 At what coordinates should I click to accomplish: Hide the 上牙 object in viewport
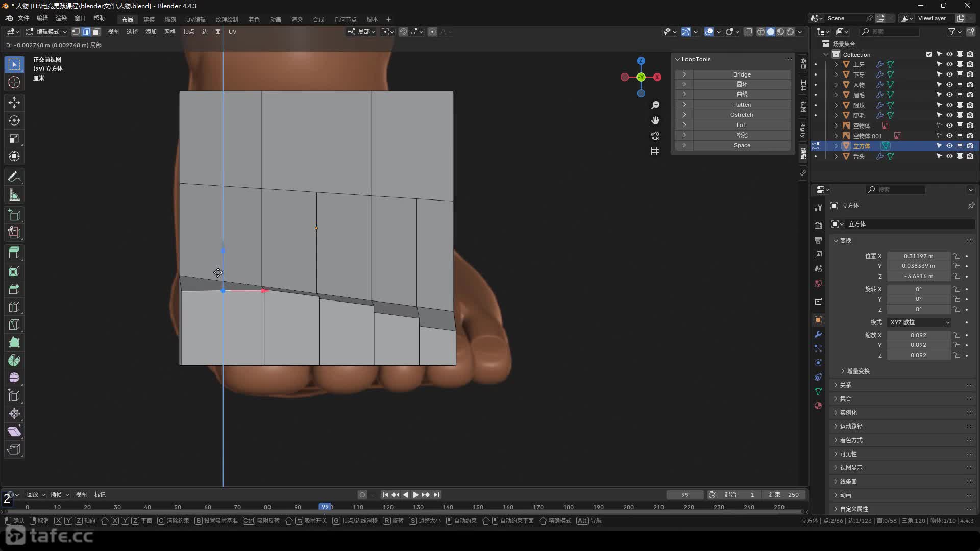click(949, 64)
